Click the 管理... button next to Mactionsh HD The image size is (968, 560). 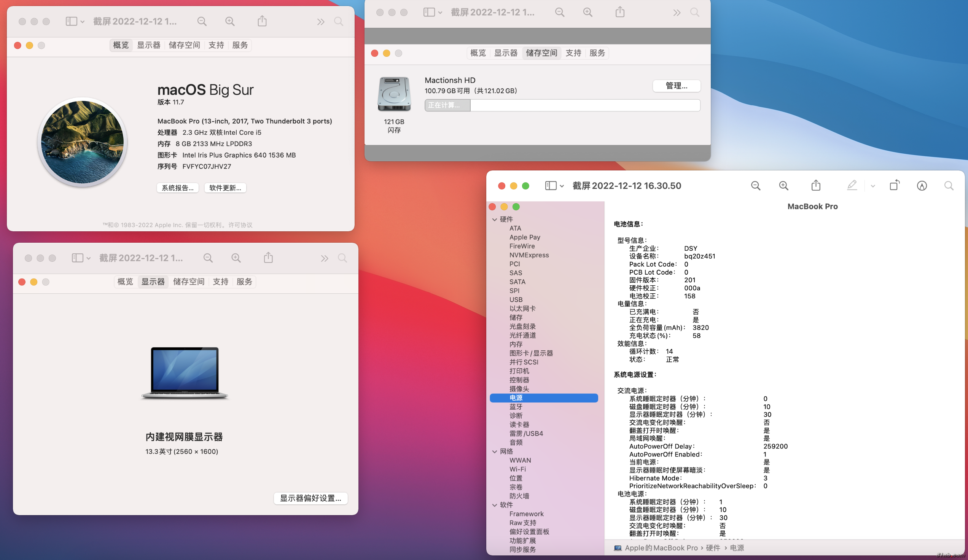[676, 86]
